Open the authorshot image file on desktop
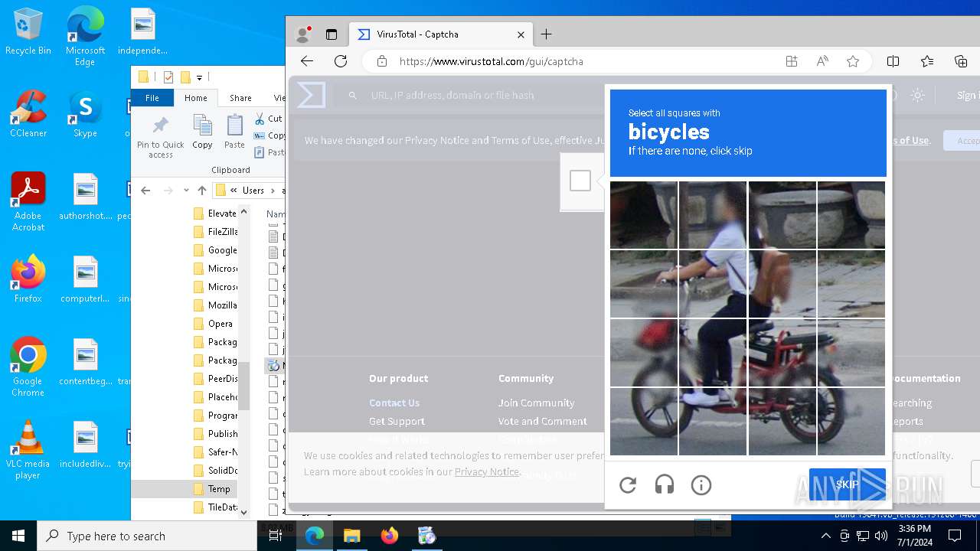 (x=85, y=197)
